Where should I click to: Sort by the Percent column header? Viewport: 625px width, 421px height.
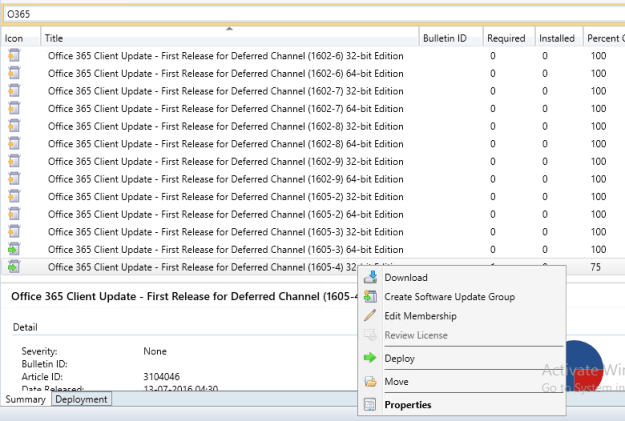604,38
